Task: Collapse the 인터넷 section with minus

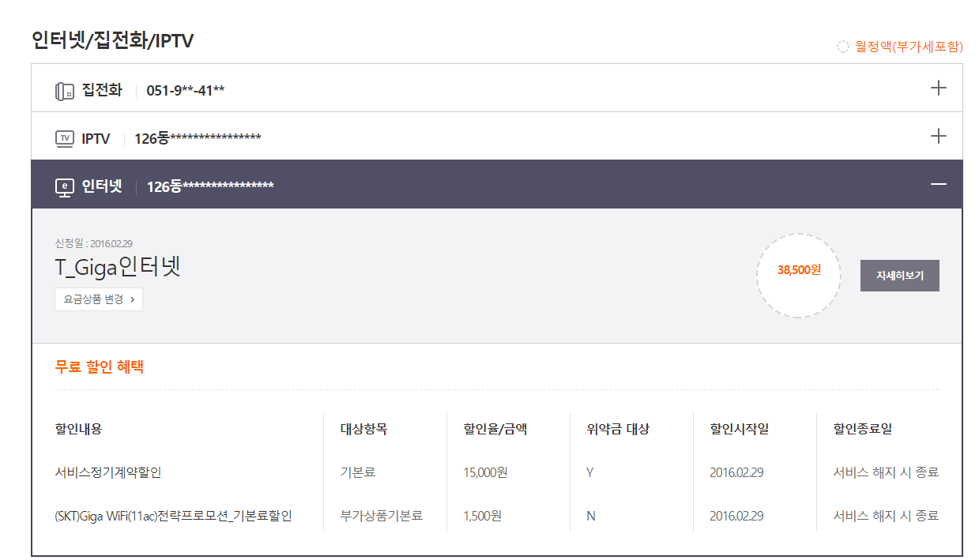Action: [938, 184]
